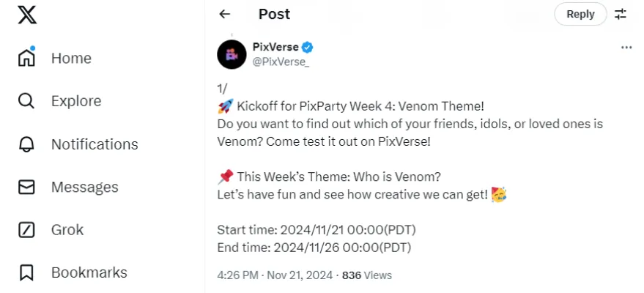Click the 836 Views count
Screen dimensions: 644x293
(x=367, y=275)
